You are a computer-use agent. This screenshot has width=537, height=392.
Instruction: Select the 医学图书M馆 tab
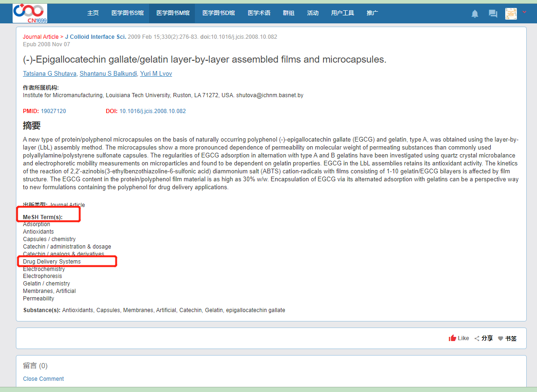[x=172, y=13]
